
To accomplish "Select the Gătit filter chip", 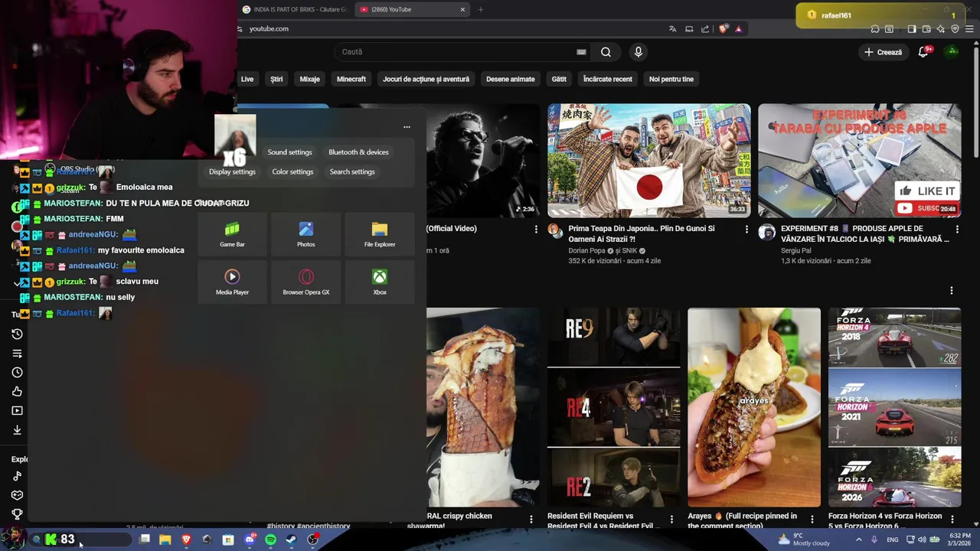I will pos(559,79).
